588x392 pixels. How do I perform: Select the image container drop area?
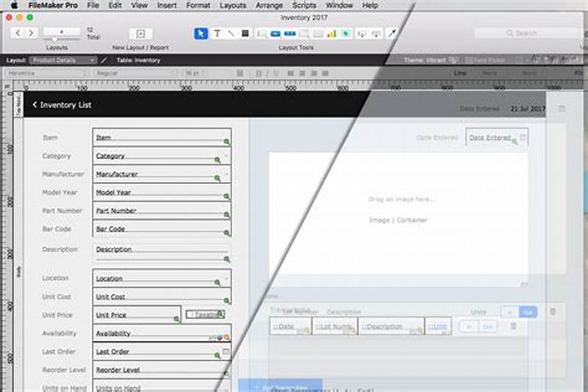point(398,213)
